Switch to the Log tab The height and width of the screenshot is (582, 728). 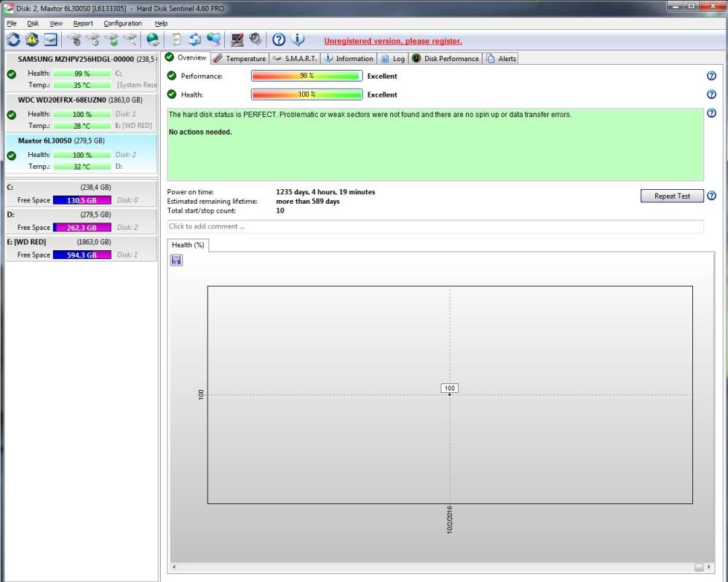[x=393, y=58]
